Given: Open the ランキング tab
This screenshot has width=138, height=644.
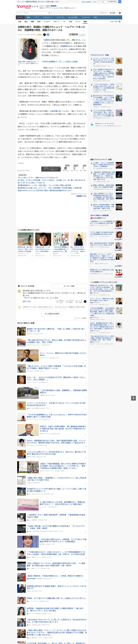Looking at the screenshot, I should click(86, 17).
